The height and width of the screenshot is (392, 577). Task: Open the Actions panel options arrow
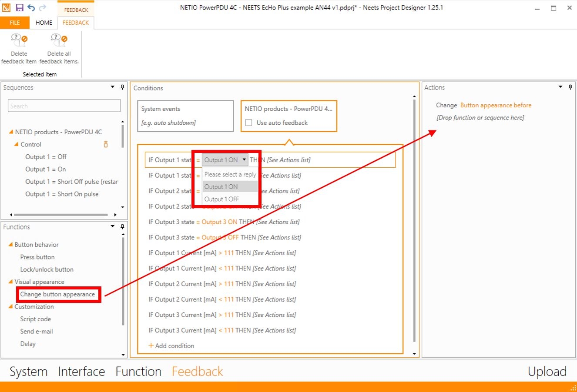click(560, 87)
